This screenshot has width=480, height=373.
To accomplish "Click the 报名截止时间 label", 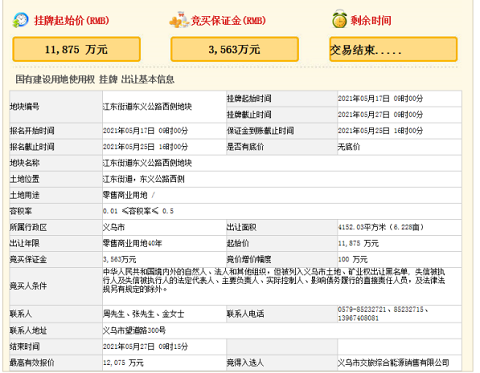I will [x=32, y=147].
